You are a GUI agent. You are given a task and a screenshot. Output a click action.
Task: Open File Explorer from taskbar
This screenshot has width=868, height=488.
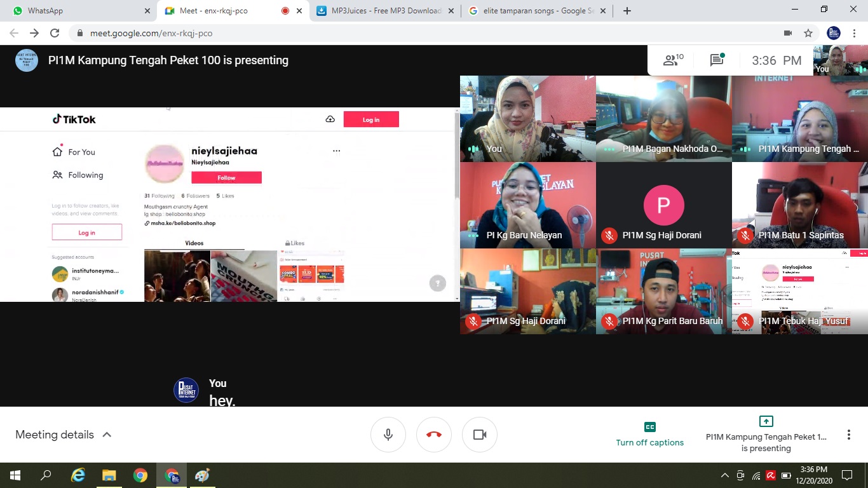point(109,475)
